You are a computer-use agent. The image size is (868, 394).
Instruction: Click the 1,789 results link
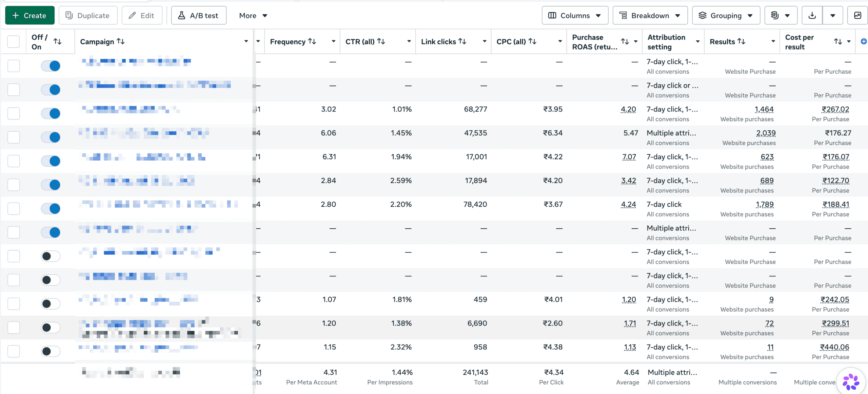click(765, 205)
